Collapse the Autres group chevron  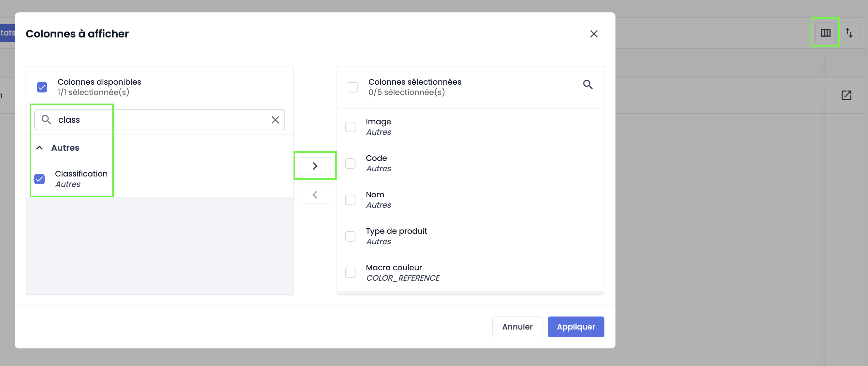click(39, 148)
